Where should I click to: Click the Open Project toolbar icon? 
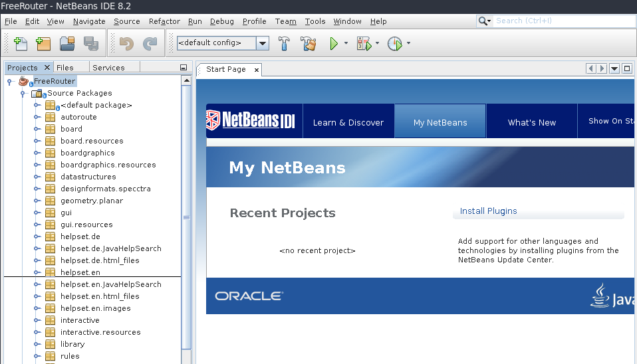[67, 43]
